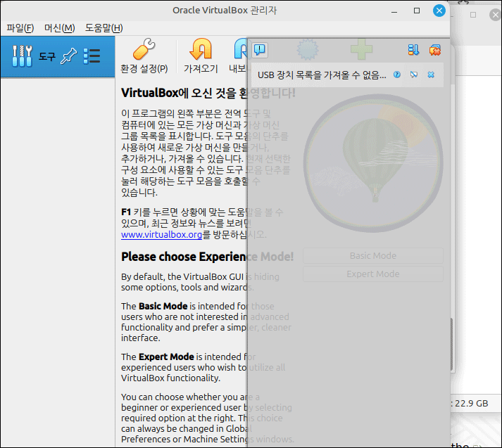Dismiss the USB notification blue X
This screenshot has height=448, width=502.
point(431,75)
